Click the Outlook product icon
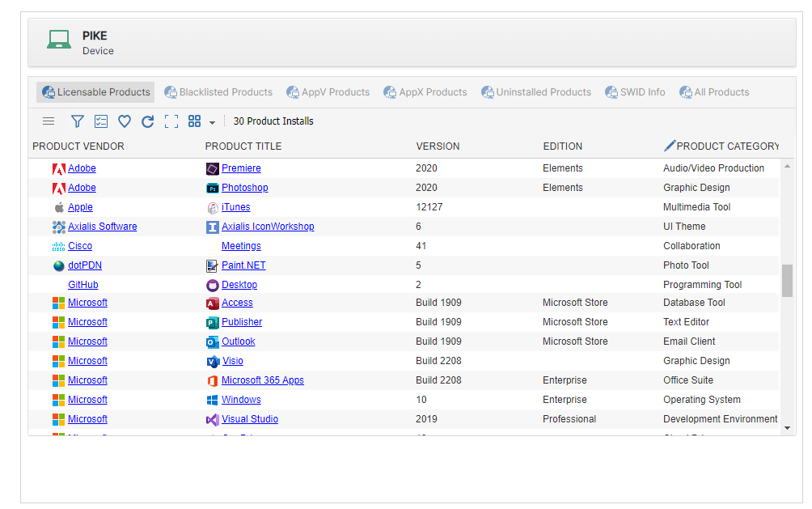The width and height of the screenshot is (812, 509). coord(213,342)
